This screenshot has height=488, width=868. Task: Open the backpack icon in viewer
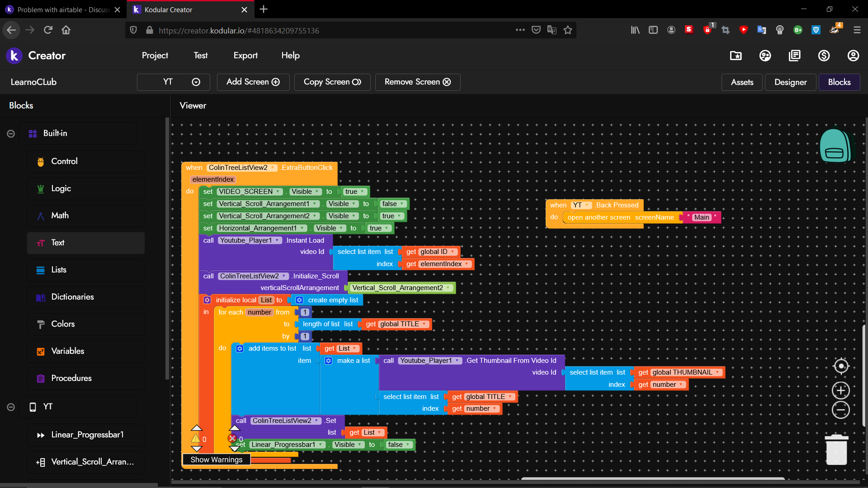(835, 146)
